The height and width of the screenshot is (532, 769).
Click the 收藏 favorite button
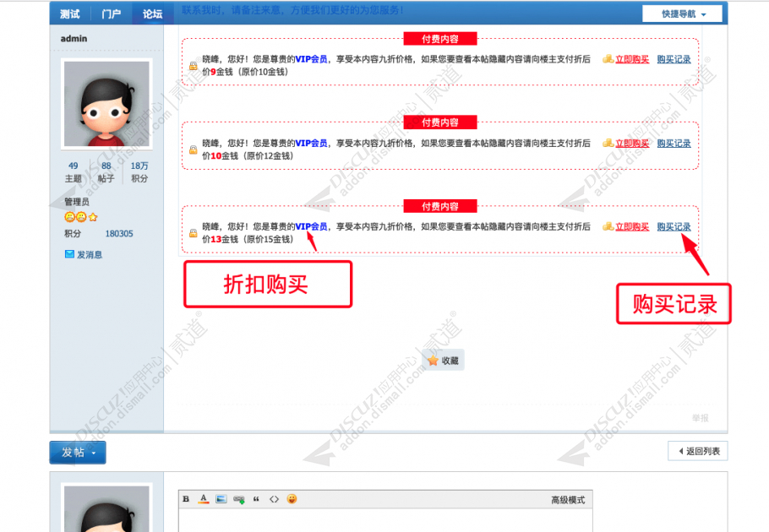point(443,359)
